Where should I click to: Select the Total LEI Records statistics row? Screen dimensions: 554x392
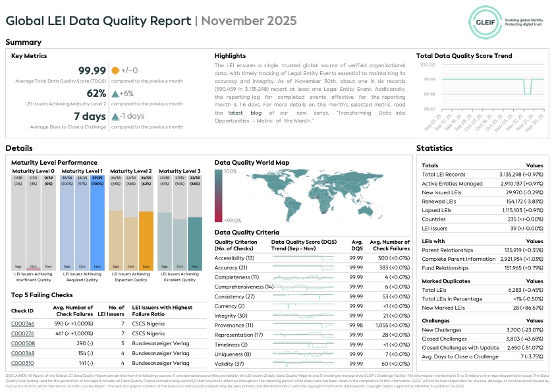pos(482,175)
